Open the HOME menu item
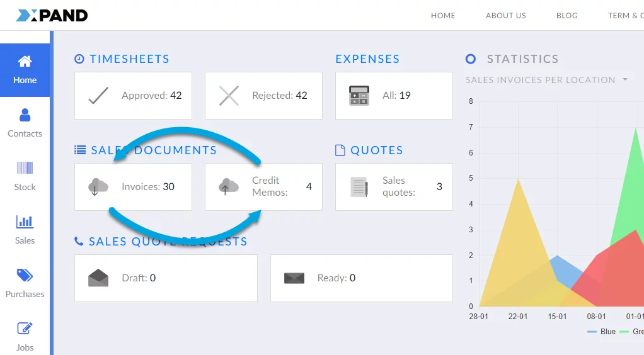The image size is (644, 355). (x=443, y=16)
